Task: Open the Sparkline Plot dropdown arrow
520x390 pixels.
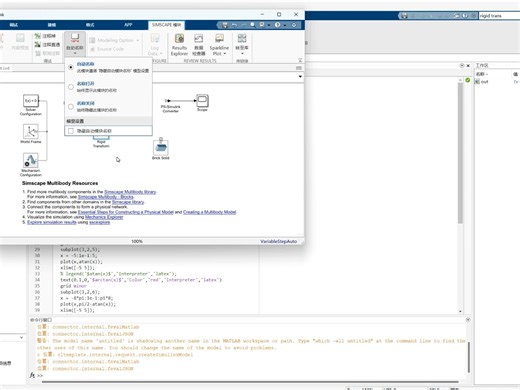Action: point(225,54)
